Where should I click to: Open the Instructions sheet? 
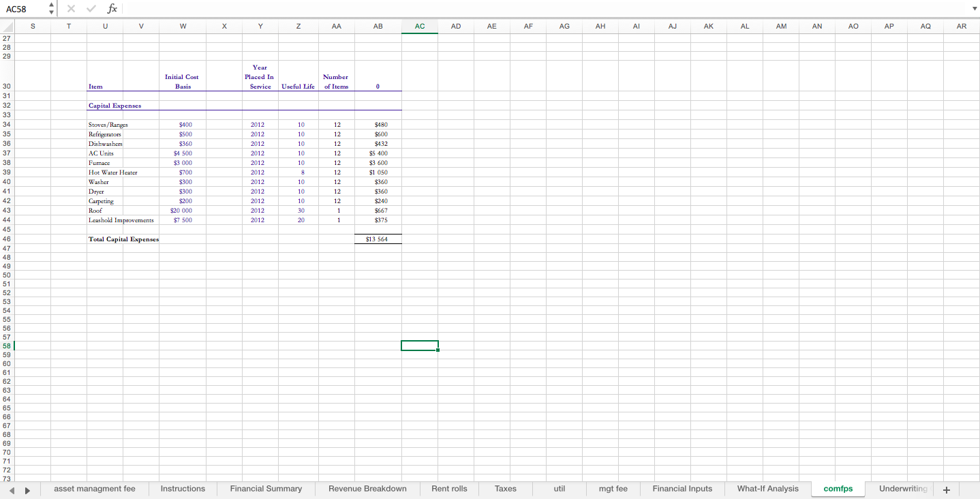click(x=181, y=489)
